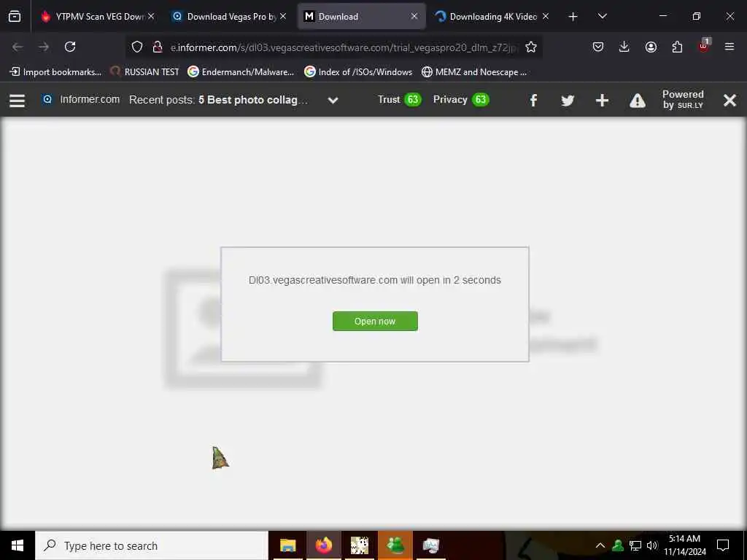Open the extensions puzzle icon
Viewport: 747px width, 560px height.
coord(677,47)
